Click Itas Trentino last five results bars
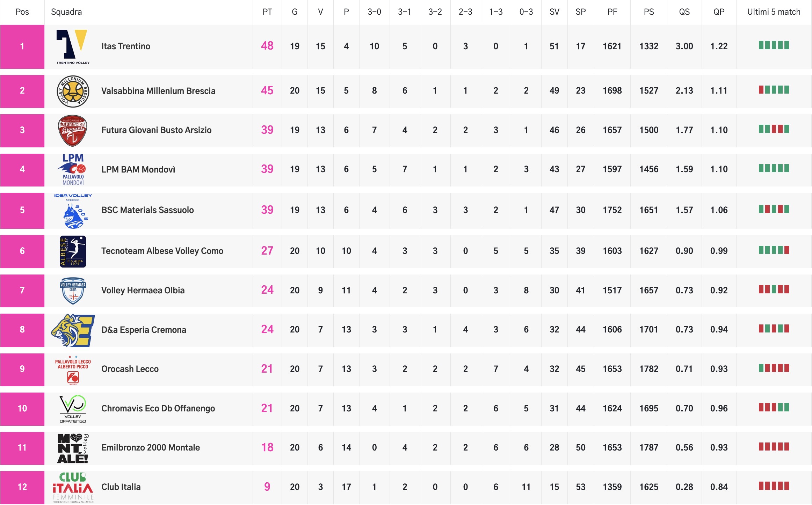Viewport: 812px width, 505px height. point(773,45)
